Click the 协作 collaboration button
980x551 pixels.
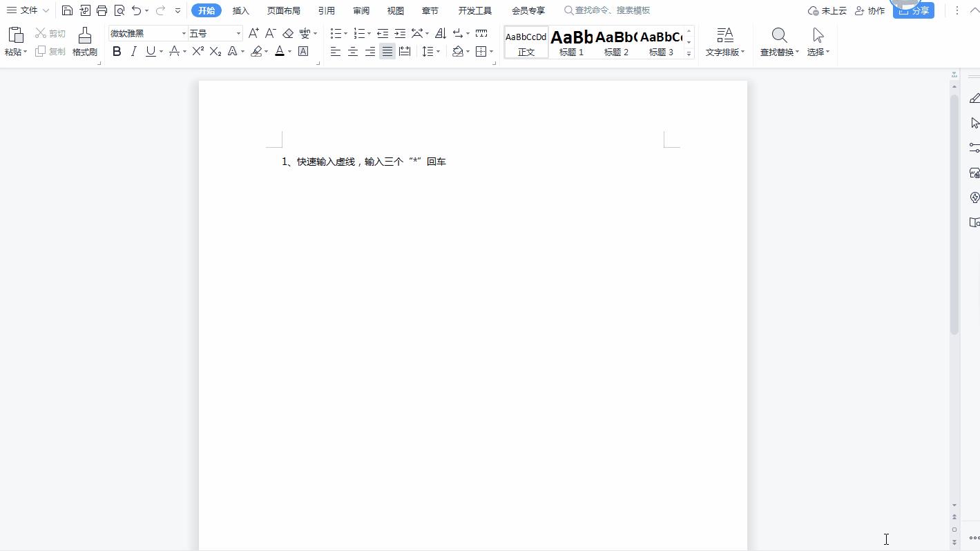(x=869, y=10)
